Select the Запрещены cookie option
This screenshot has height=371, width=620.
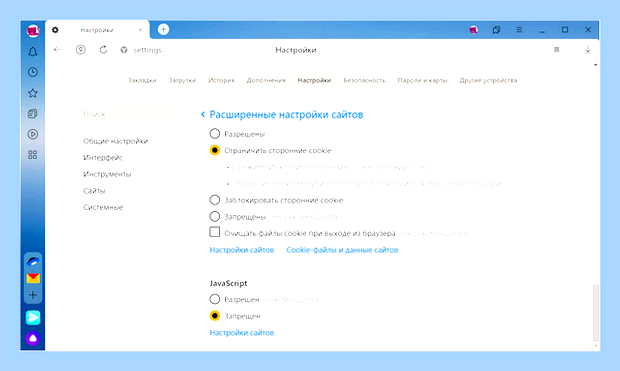pyautogui.click(x=215, y=216)
